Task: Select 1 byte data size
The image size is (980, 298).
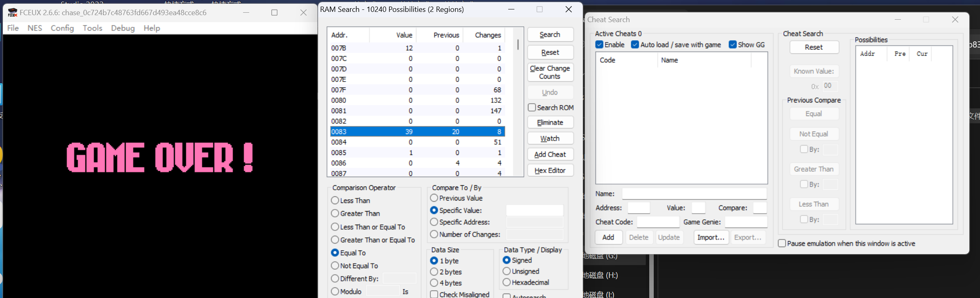Action: (x=445, y=261)
